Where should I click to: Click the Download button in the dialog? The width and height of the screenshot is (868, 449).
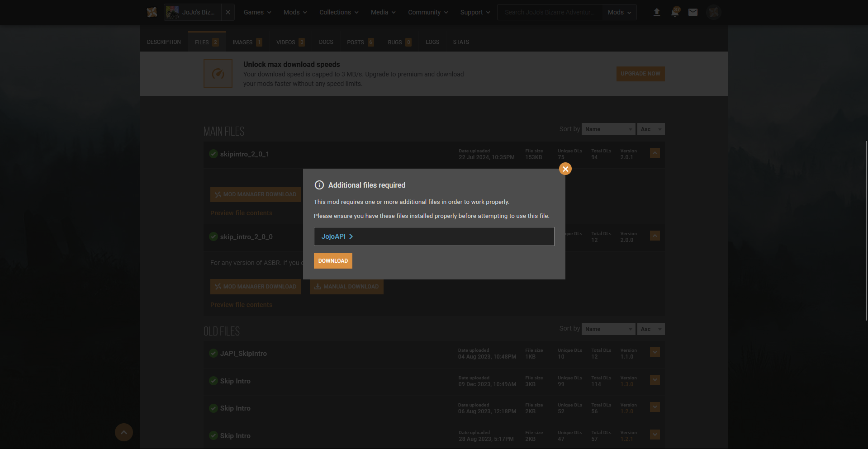tap(333, 261)
